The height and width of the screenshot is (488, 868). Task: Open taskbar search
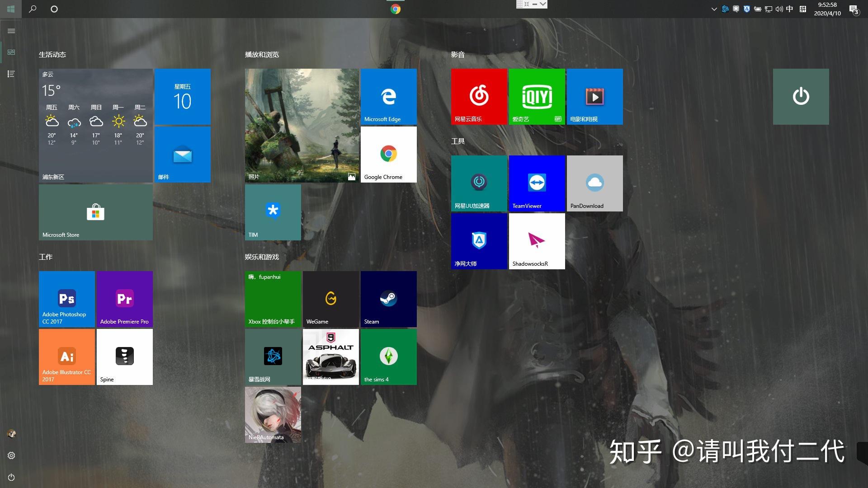pyautogui.click(x=32, y=9)
